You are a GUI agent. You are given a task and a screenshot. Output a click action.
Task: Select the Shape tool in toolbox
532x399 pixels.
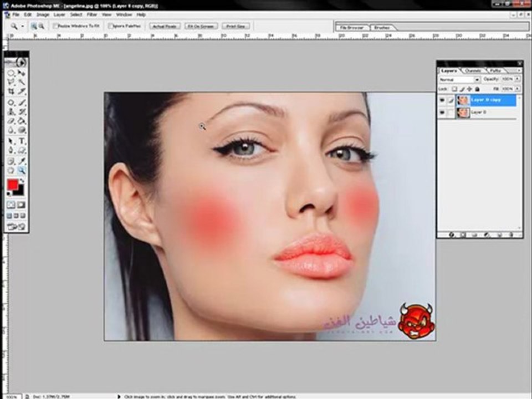(22, 150)
